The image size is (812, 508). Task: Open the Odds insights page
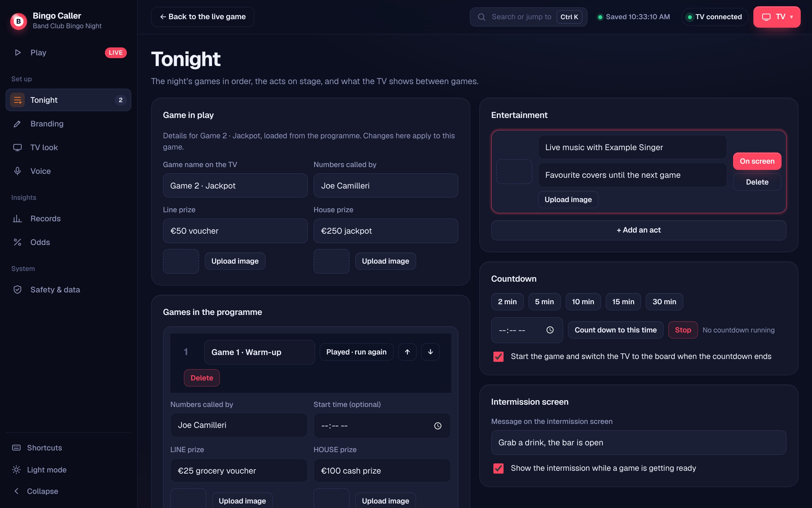point(69,242)
